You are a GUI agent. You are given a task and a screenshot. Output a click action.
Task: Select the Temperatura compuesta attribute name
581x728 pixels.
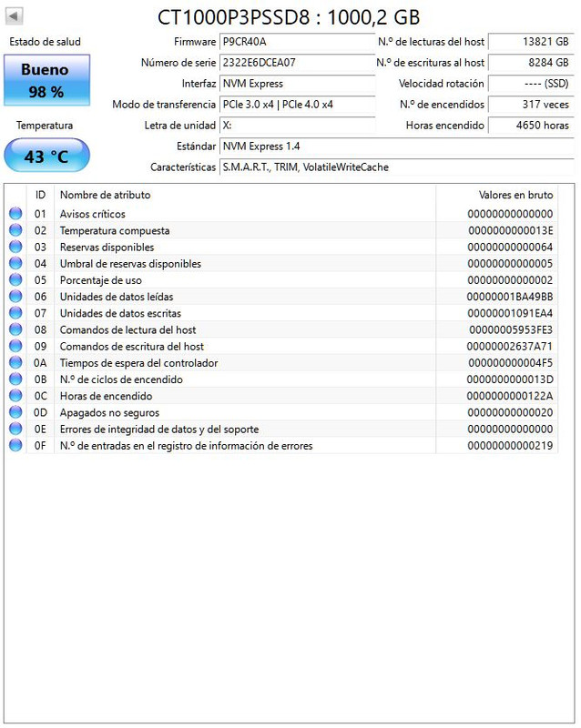click(115, 231)
